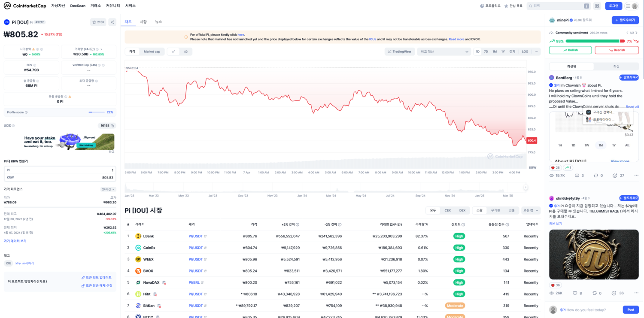Switch to the candlestick chart icon
Screen dimensions: 644x318
coord(185,51)
